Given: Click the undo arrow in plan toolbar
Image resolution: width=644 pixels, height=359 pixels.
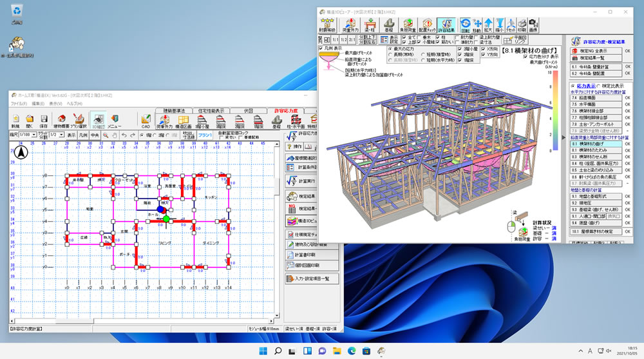Looking at the screenshot, I should pos(124,135).
